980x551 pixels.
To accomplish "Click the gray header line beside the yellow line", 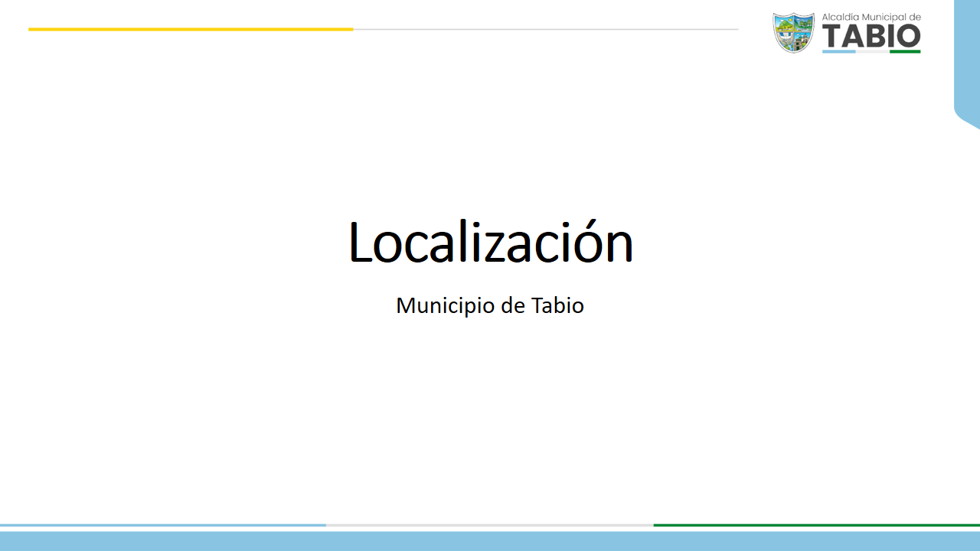I will click(x=545, y=29).
